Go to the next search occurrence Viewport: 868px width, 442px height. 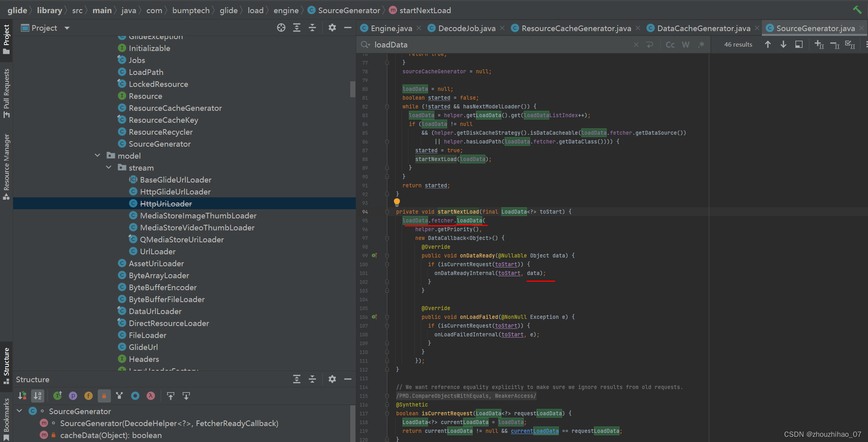click(783, 44)
